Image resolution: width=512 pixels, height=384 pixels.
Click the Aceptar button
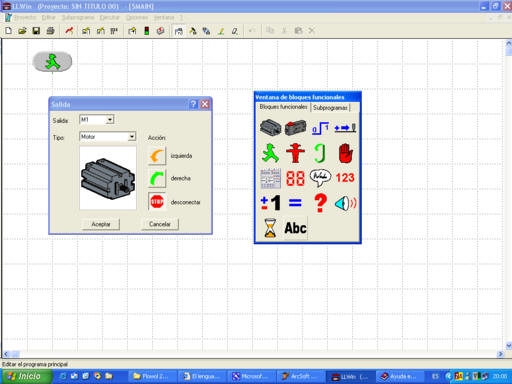tap(101, 224)
